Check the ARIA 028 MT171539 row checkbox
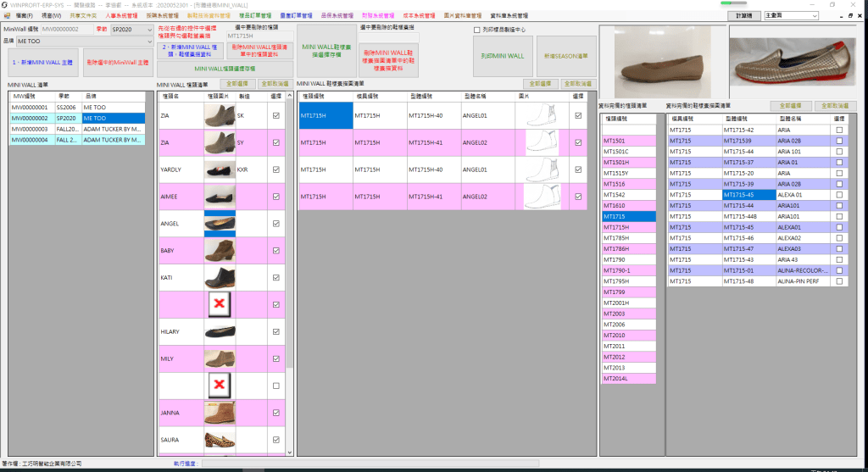 tap(839, 141)
